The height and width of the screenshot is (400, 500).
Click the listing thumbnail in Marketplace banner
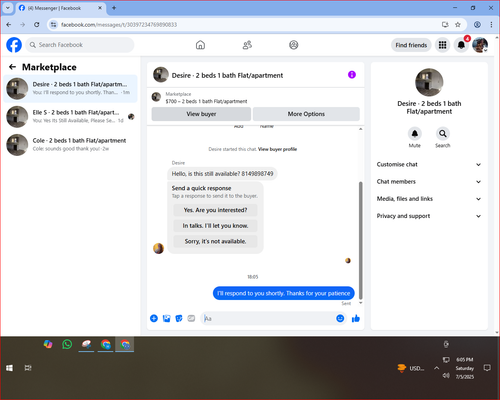(156, 97)
